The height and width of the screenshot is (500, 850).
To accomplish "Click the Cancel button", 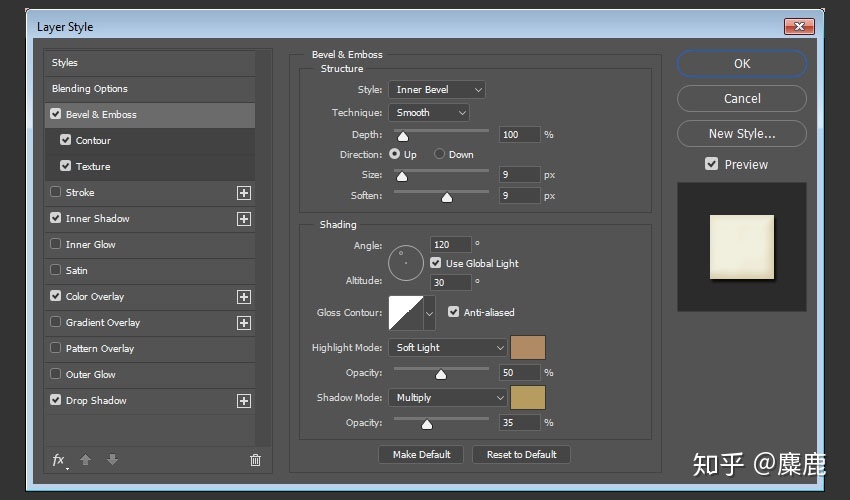I will [742, 99].
